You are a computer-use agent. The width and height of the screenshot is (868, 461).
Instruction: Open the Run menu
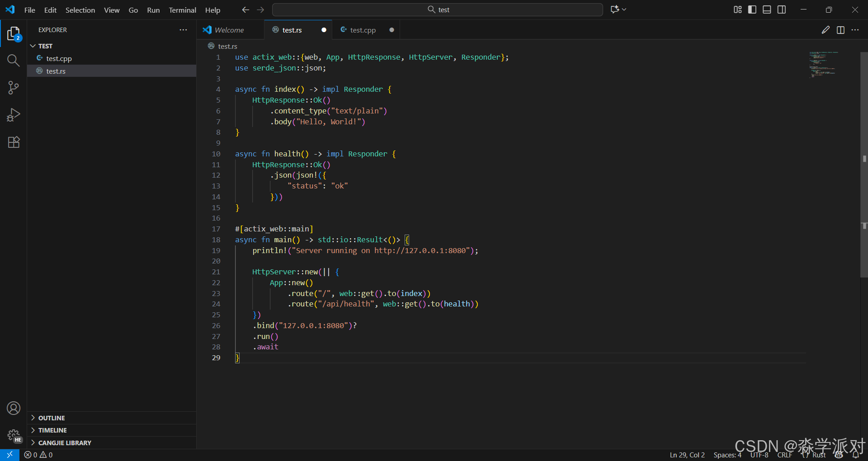pyautogui.click(x=153, y=10)
